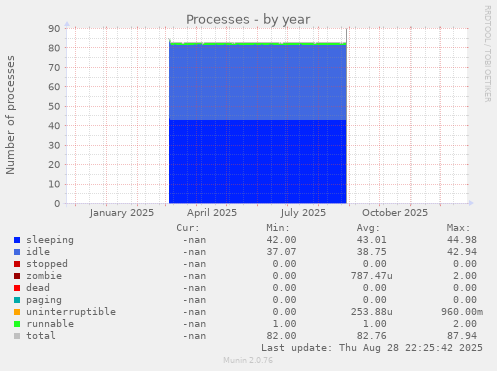Click the y-axis value 0
This screenshot has height=371, width=497.
coord(57,204)
